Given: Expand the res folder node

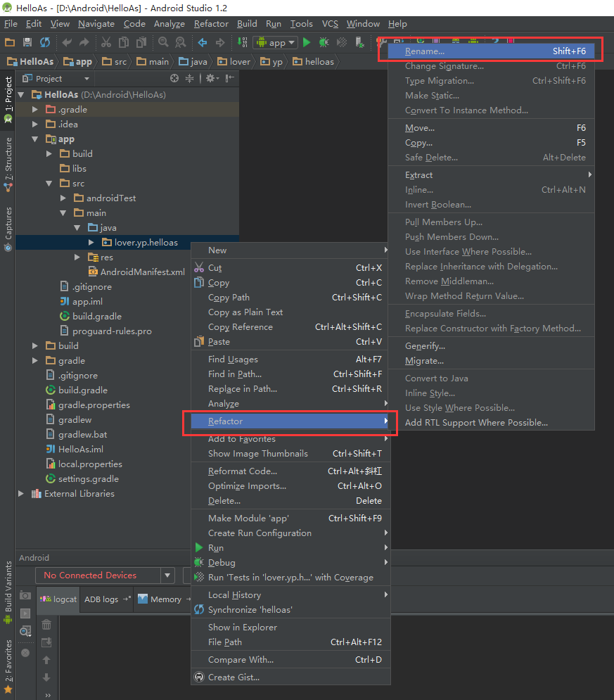Looking at the screenshot, I should (x=77, y=257).
